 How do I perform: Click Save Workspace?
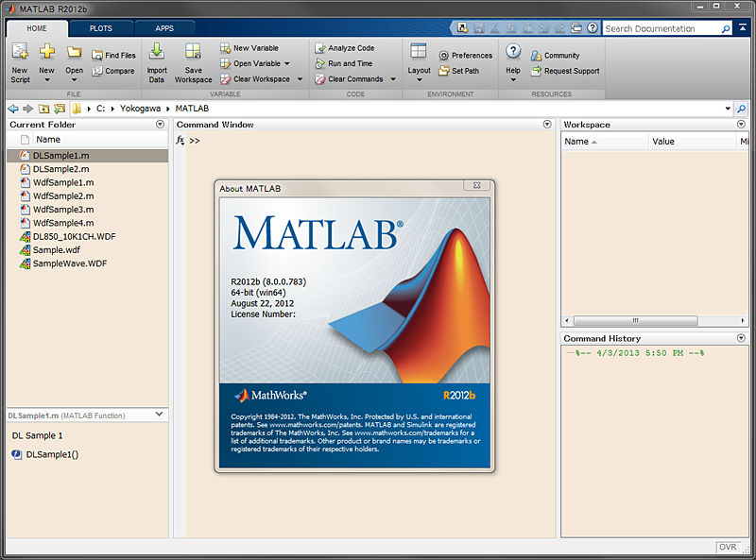pos(194,63)
